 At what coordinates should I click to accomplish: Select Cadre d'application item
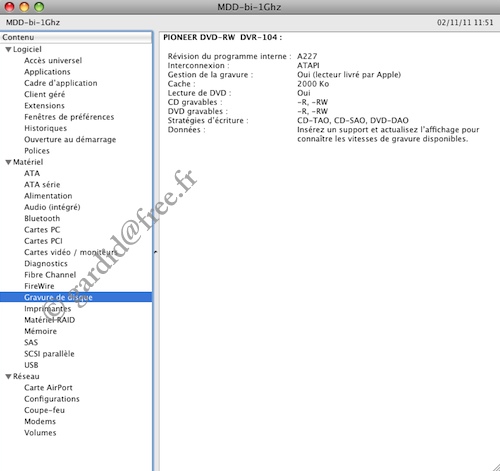(x=61, y=83)
